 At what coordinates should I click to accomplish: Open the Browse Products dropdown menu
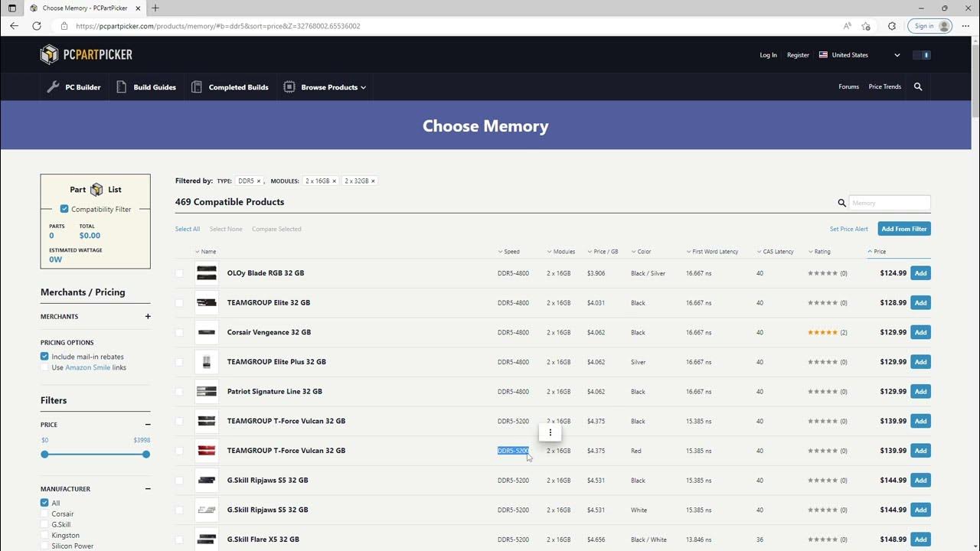coord(325,87)
